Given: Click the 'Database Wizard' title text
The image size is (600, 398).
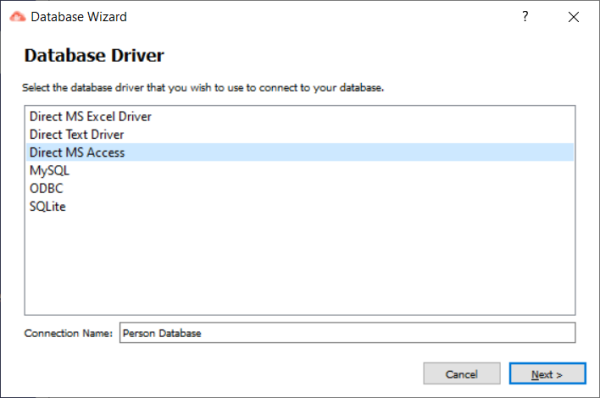Looking at the screenshot, I should [78, 17].
